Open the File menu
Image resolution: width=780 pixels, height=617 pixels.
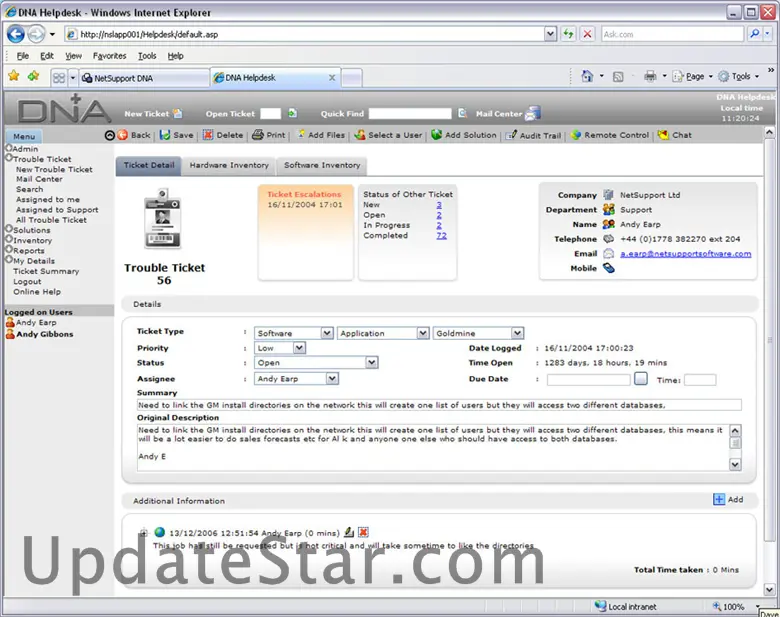23,56
